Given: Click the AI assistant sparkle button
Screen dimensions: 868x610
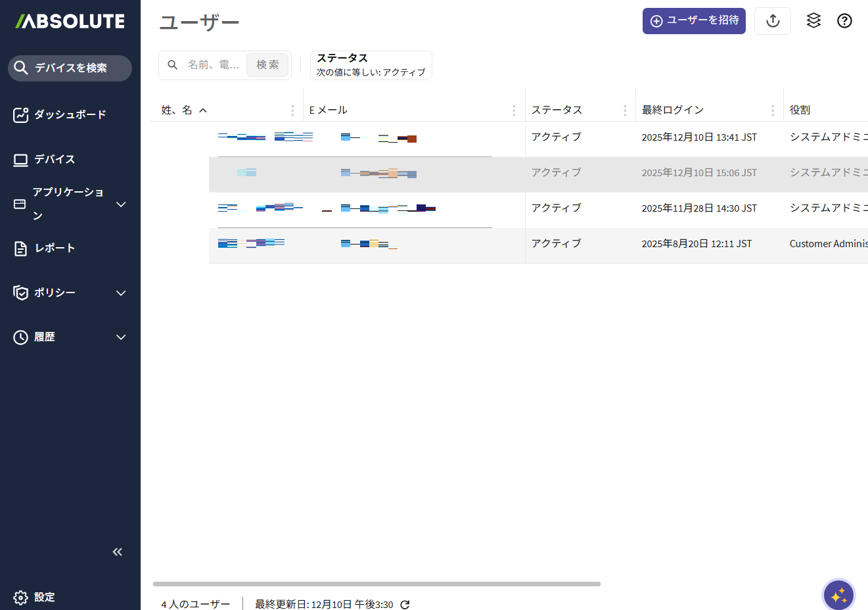Looking at the screenshot, I should (838, 595).
